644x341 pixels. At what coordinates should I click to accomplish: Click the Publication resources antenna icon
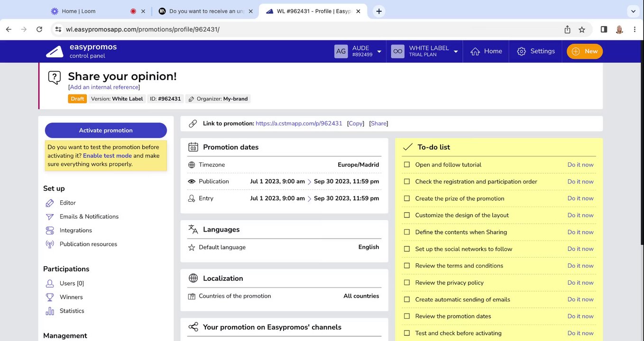pyautogui.click(x=50, y=244)
